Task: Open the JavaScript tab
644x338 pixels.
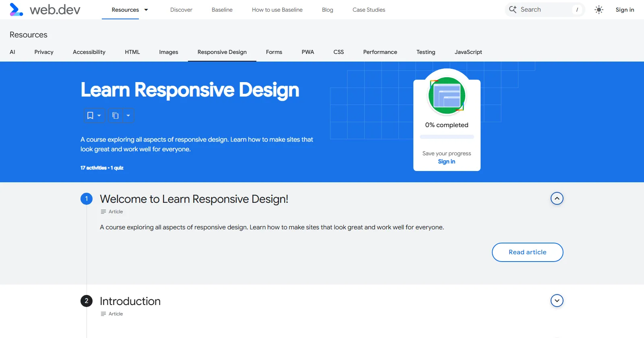Action: (x=468, y=52)
